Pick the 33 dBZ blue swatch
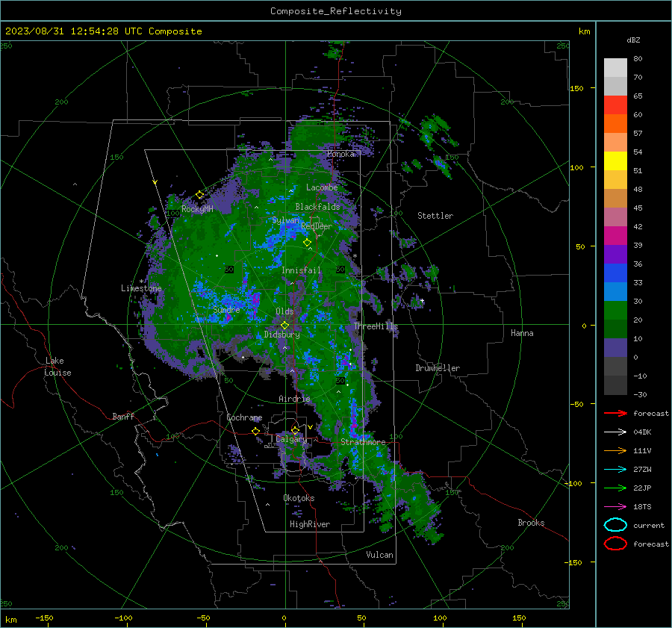 point(615,273)
